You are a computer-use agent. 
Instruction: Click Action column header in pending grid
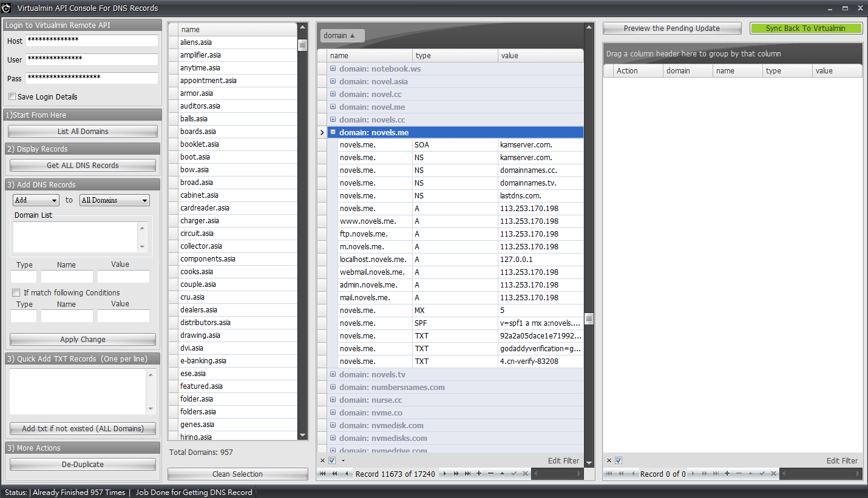pyautogui.click(x=638, y=70)
